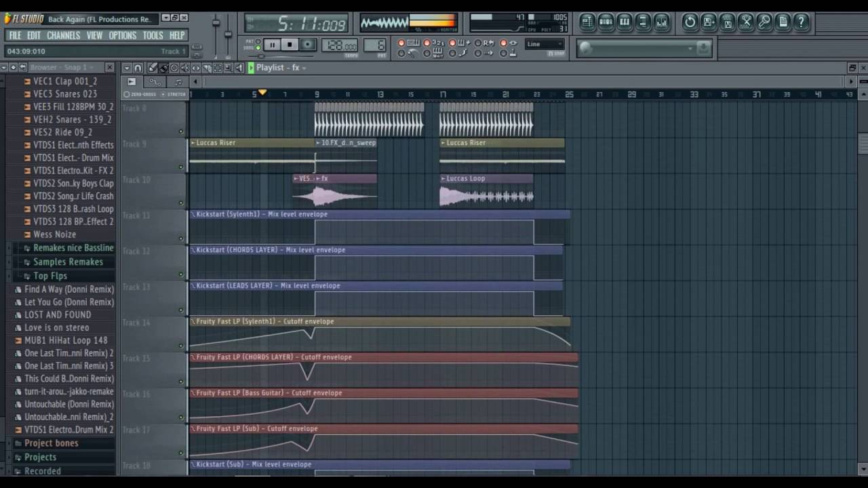Viewport: 868px width, 488px height.
Task: Pause playback with the pause button
Action: point(272,45)
